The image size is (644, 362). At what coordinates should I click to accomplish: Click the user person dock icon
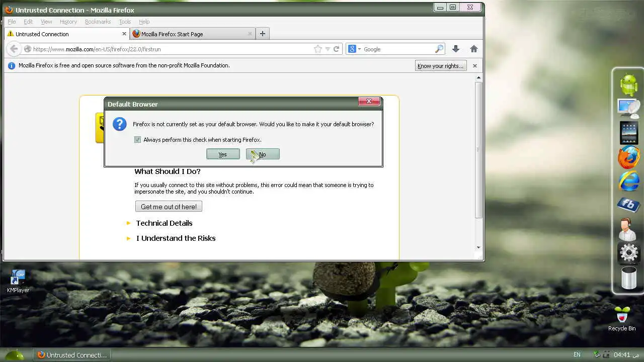click(627, 229)
